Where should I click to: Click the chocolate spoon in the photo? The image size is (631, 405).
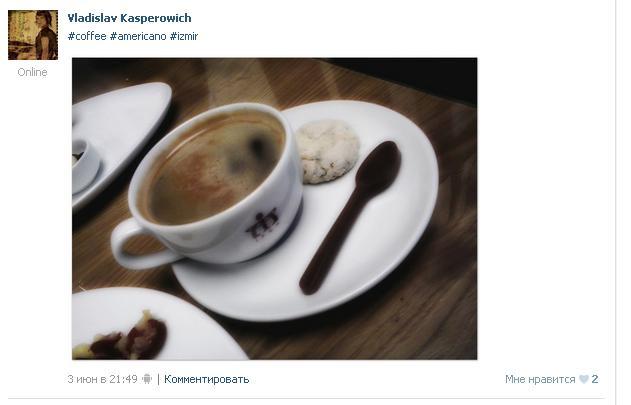pyautogui.click(x=350, y=217)
